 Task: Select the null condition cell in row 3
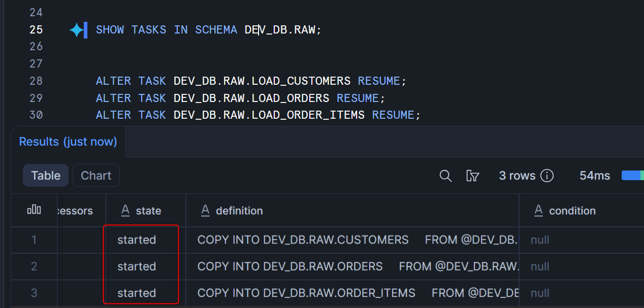540,293
